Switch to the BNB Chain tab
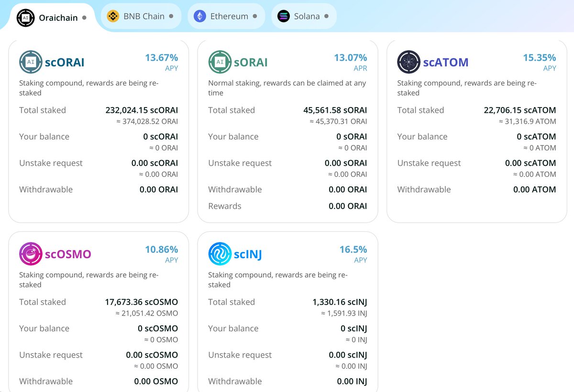 click(x=141, y=16)
